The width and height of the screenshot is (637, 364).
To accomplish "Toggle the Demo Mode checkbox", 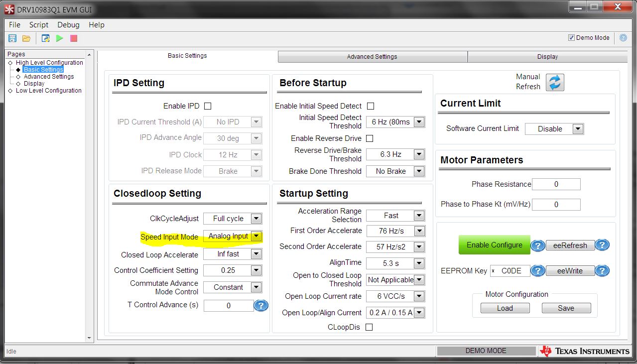I will click(x=571, y=38).
